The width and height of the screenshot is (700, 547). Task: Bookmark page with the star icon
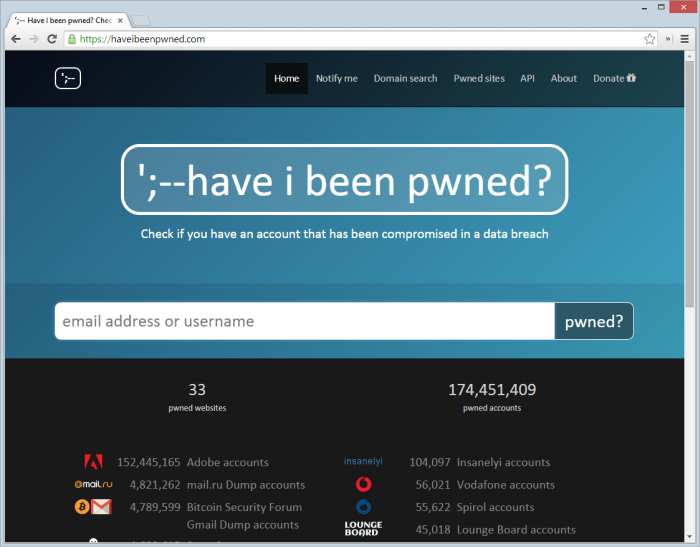pos(650,39)
